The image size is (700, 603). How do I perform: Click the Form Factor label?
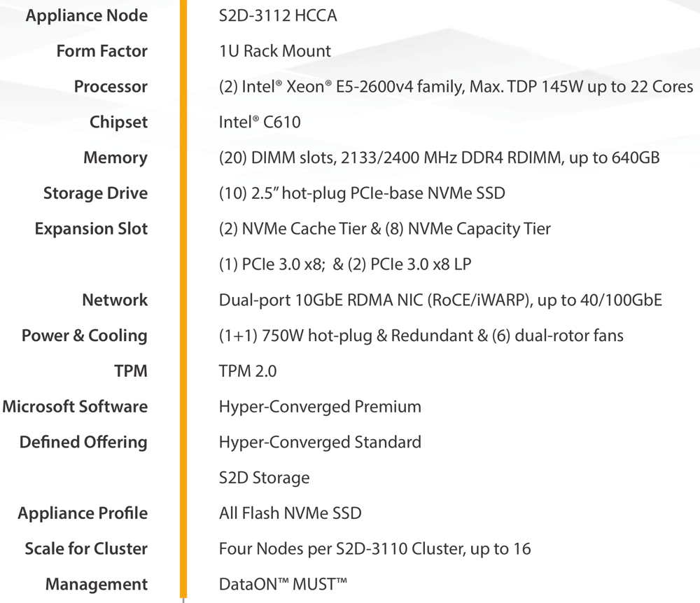101,51
